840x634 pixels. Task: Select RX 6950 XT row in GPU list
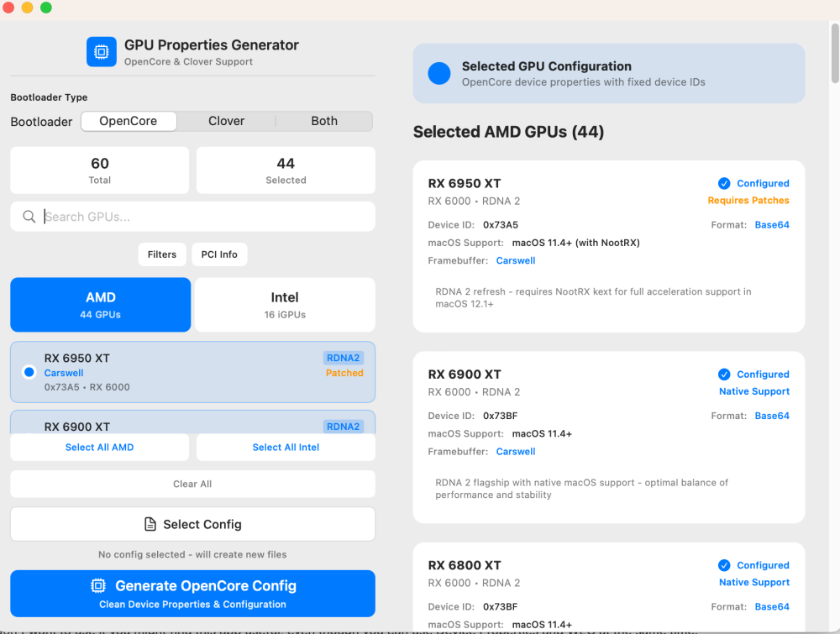tap(192, 372)
